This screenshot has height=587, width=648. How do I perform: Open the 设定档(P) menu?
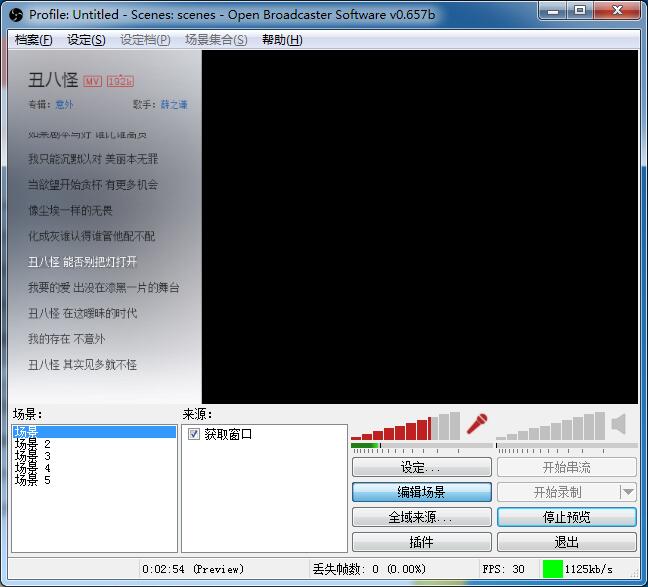[x=145, y=40]
